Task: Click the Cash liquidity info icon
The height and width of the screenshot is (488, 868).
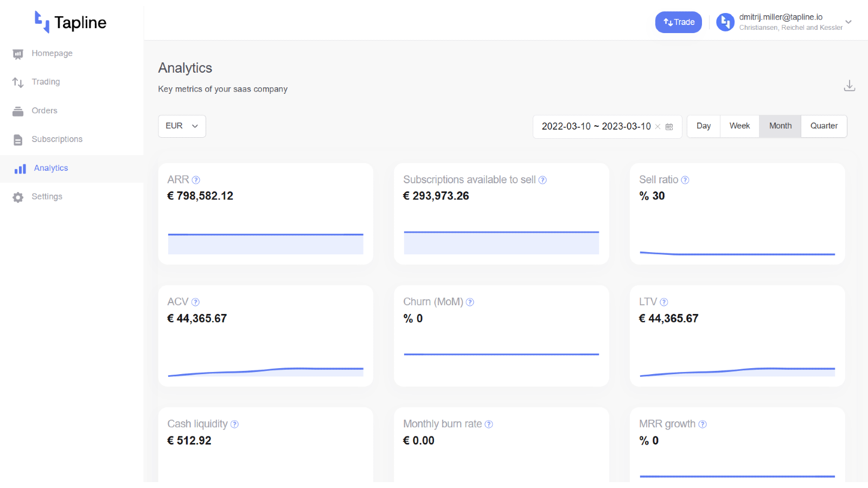Action: point(234,424)
